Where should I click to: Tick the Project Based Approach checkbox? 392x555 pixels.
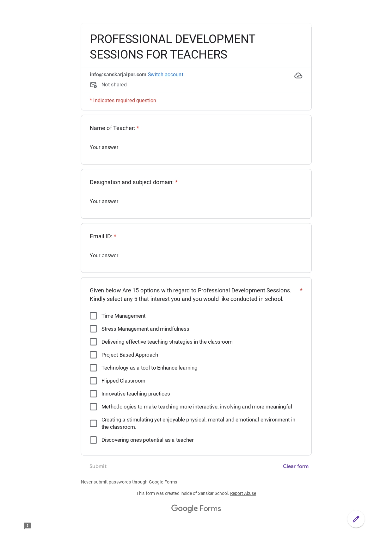click(x=94, y=355)
